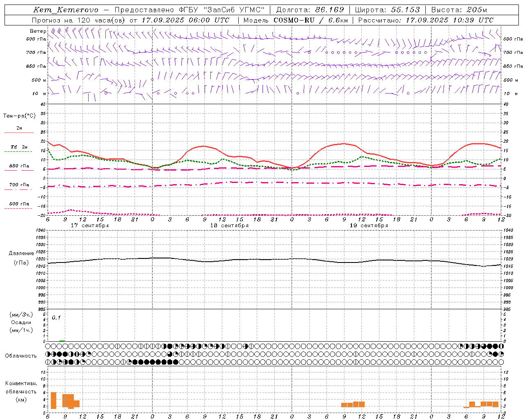Viewport: 525px width, 420px height.
Task: Click the Широта: 55.153 value
Action: tap(388, 10)
